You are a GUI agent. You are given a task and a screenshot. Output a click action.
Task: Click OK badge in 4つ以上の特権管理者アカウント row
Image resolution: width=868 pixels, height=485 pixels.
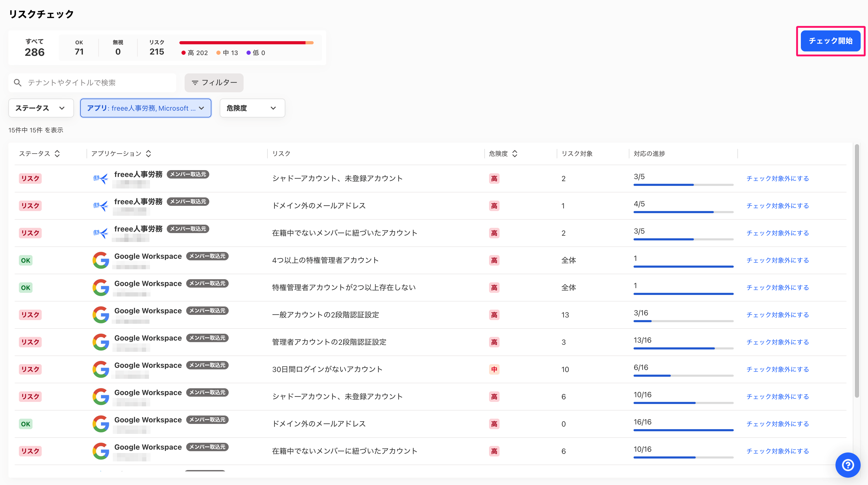point(26,260)
